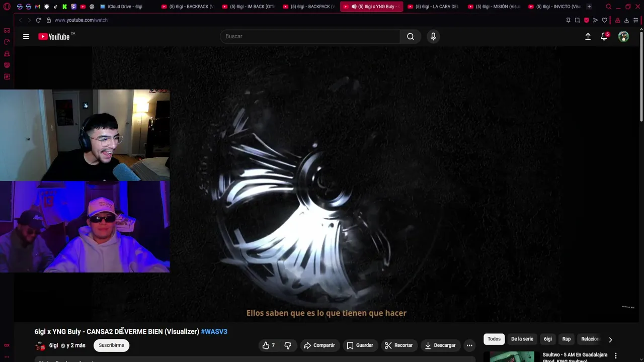Image resolution: width=644 pixels, height=362 pixels.
Task: Go forward with the forward arrow
Action: (x=29, y=20)
